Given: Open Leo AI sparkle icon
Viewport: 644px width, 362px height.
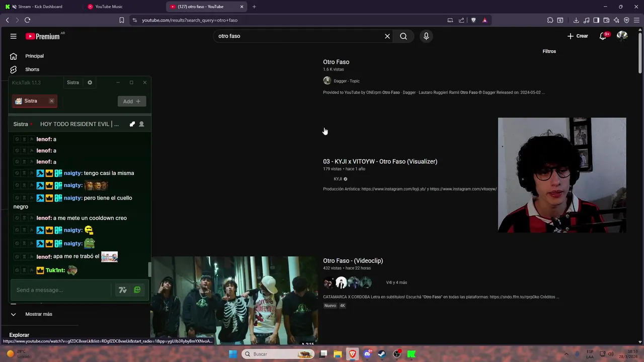Looking at the screenshot, I should click(616, 20).
